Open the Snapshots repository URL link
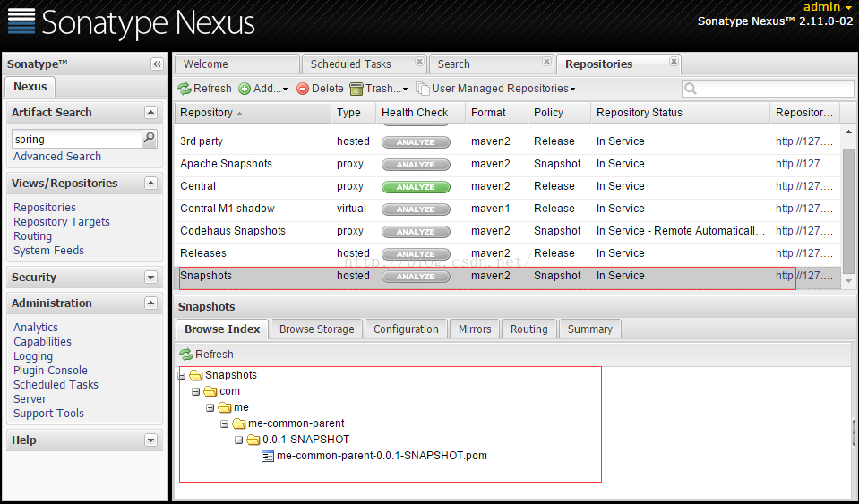Screen dimensions: 859x504 click(x=804, y=276)
